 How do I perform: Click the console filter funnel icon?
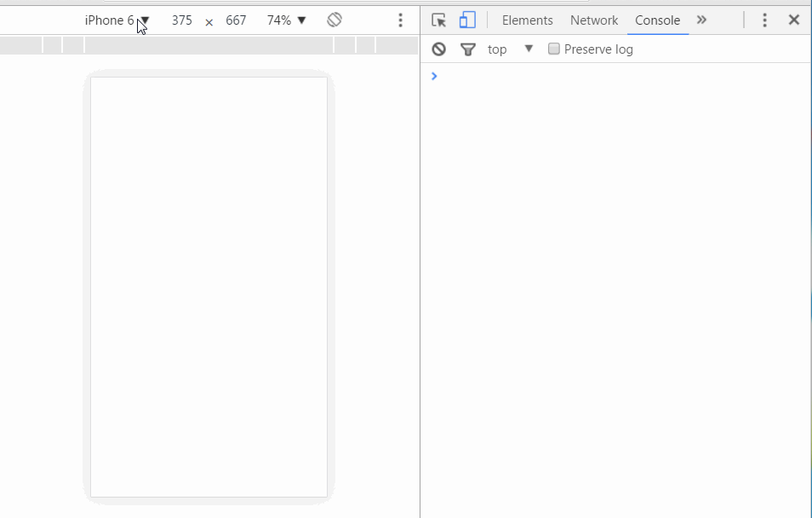tap(467, 49)
